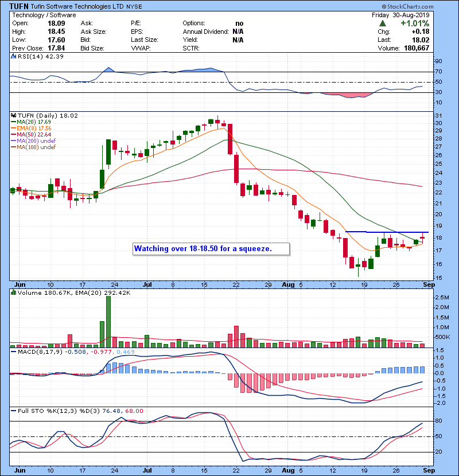459x476 pixels.
Task: Select the red MA(50) legend line marker
Action: click(13, 134)
